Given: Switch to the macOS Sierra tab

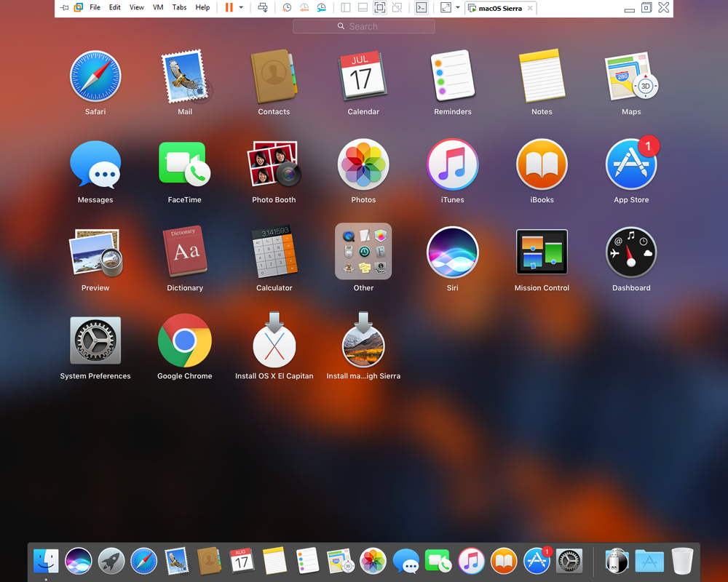Looking at the screenshot, I should 500,8.
